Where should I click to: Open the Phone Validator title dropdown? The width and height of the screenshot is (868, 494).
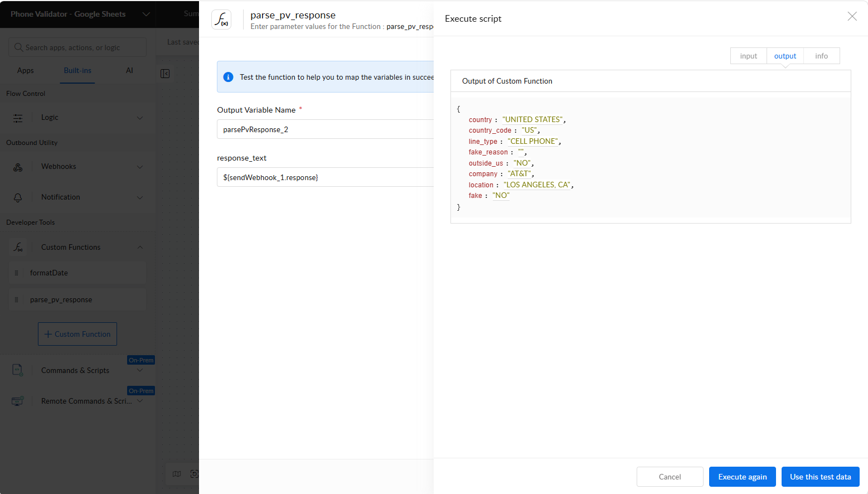[x=146, y=14]
